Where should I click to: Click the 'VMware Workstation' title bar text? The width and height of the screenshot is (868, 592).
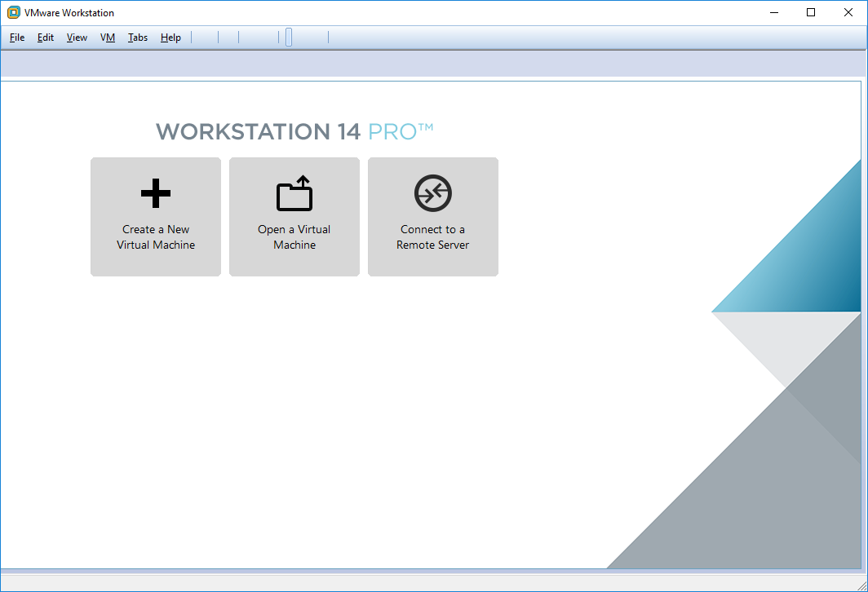tap(69, 13)
